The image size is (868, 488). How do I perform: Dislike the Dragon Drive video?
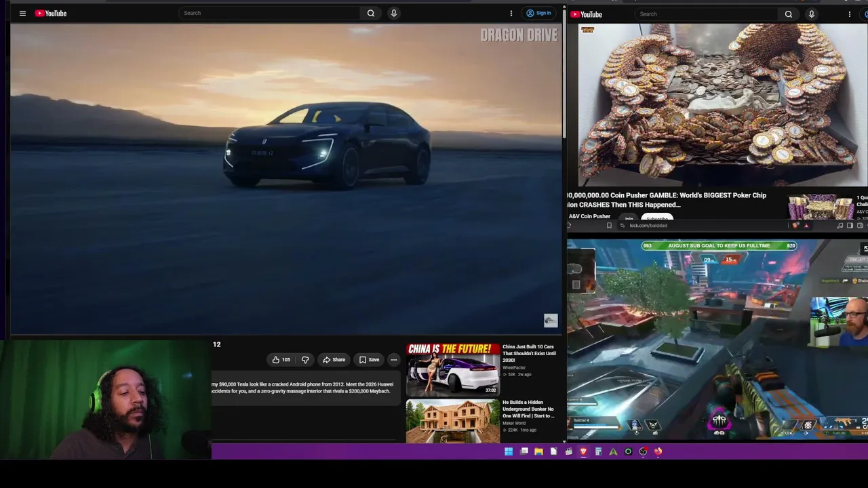click(x=305, y=360)
